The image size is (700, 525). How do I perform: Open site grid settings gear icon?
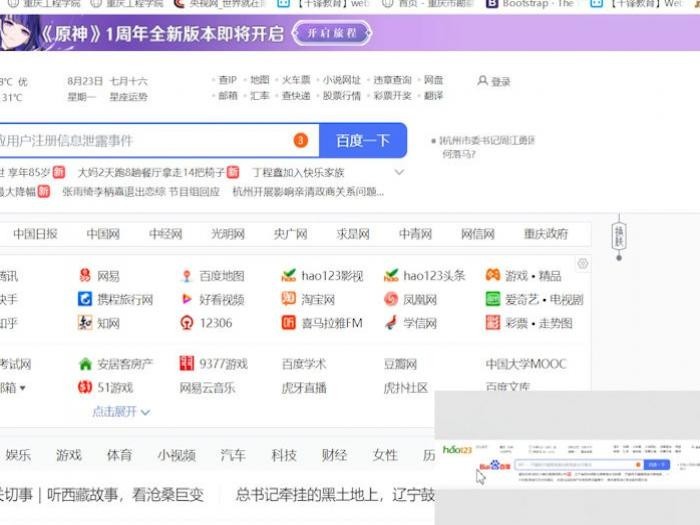pos(583,263)
